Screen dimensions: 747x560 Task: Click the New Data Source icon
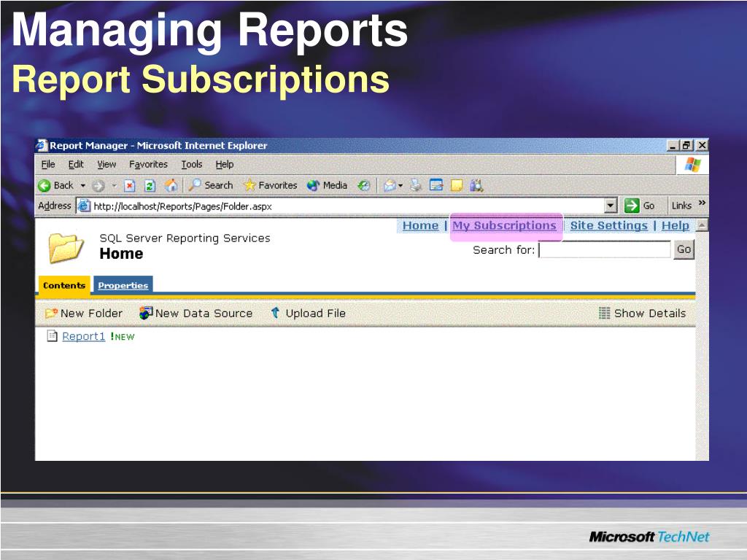[x=146, y=313]
